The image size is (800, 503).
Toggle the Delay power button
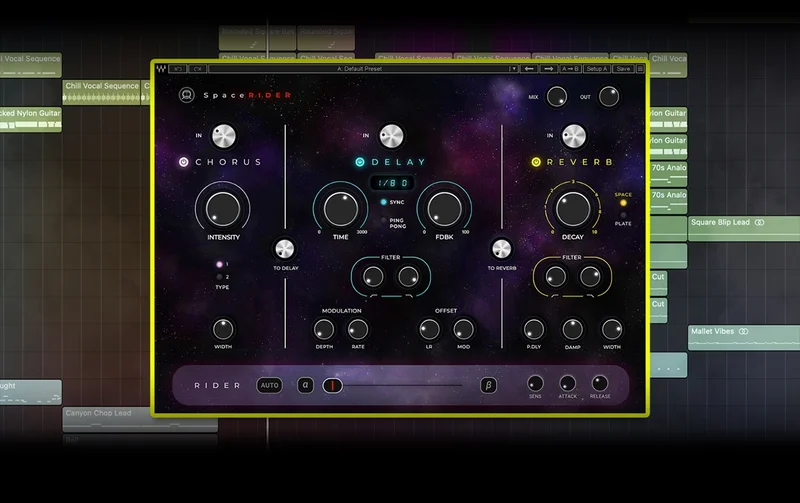click(360, 162)
